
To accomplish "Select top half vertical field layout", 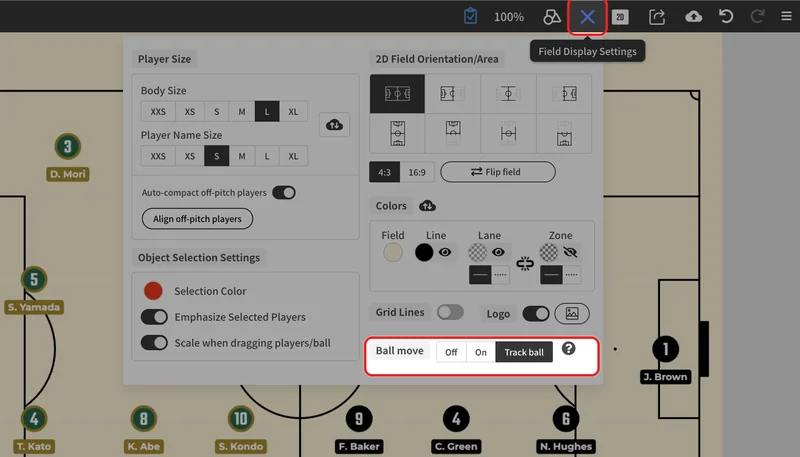I will click(x=453, y=133).
